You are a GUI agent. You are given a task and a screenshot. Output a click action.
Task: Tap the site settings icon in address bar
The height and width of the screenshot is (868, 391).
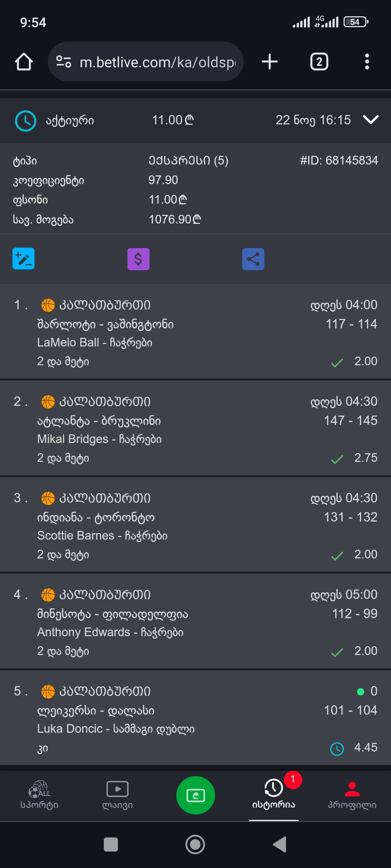click(x=64, y=62)
